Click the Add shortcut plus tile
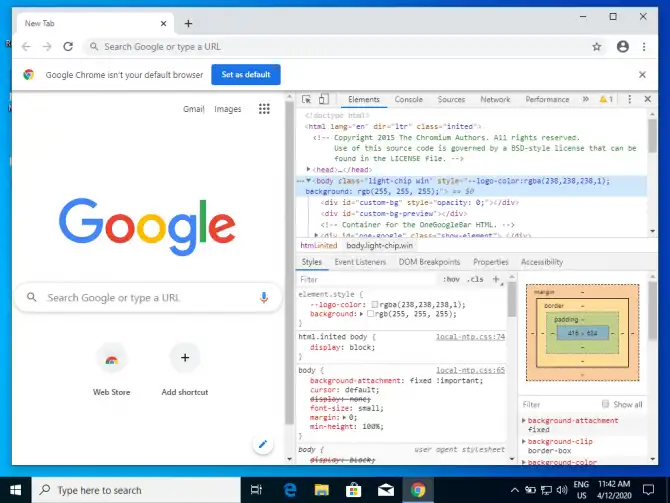The width and height of the screenshot is (670, 503). tap(185, 370)
